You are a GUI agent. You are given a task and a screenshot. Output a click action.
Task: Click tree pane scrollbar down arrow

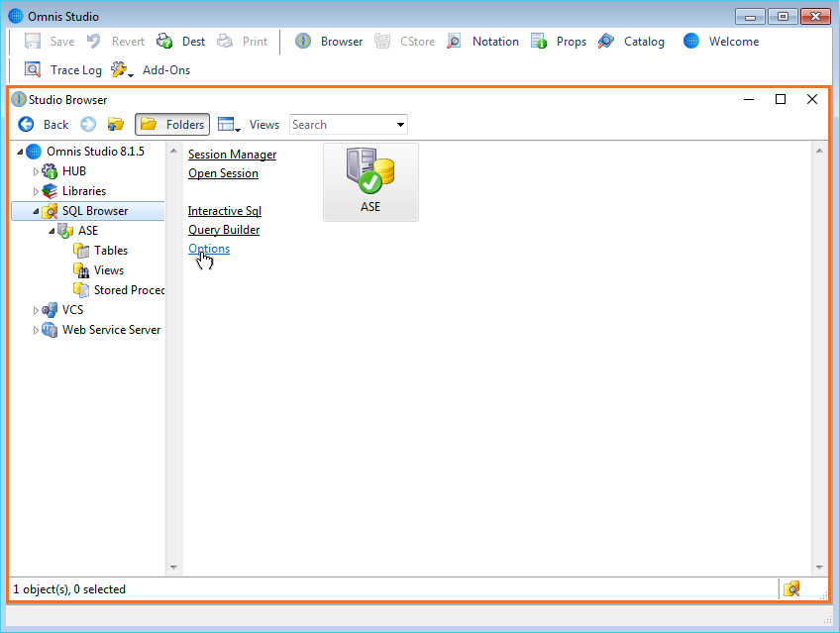(173, 568)
